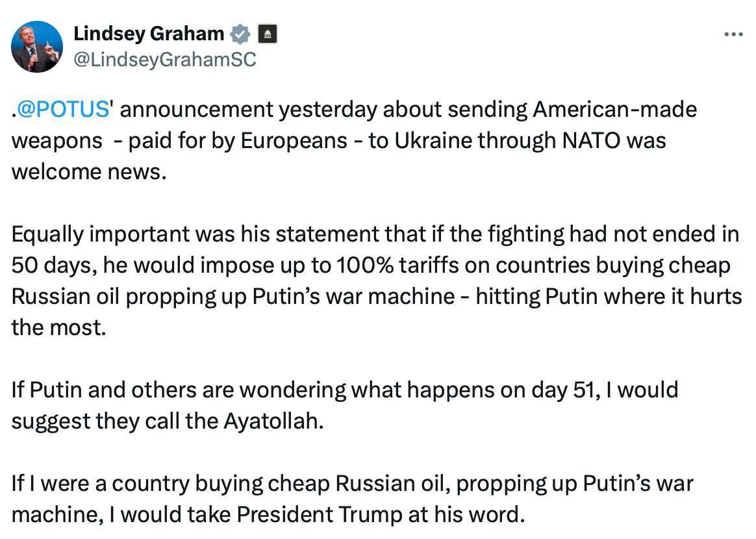Follow the @POTUS mention link

pyautogui.click(x=63, y=110)
